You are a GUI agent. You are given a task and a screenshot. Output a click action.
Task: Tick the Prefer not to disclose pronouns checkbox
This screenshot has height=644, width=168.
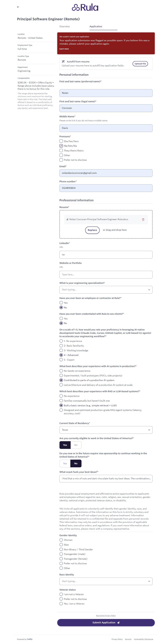click(61, 160)
